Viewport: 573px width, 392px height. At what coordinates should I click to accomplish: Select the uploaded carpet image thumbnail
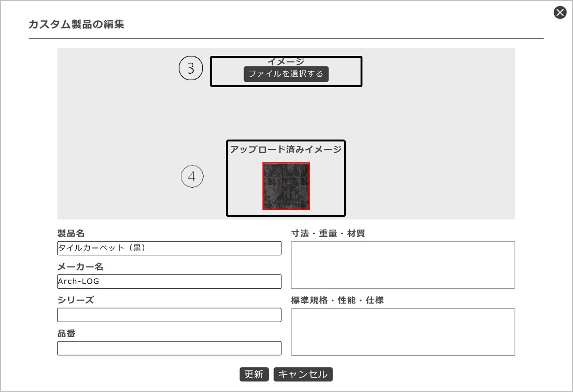286,186
